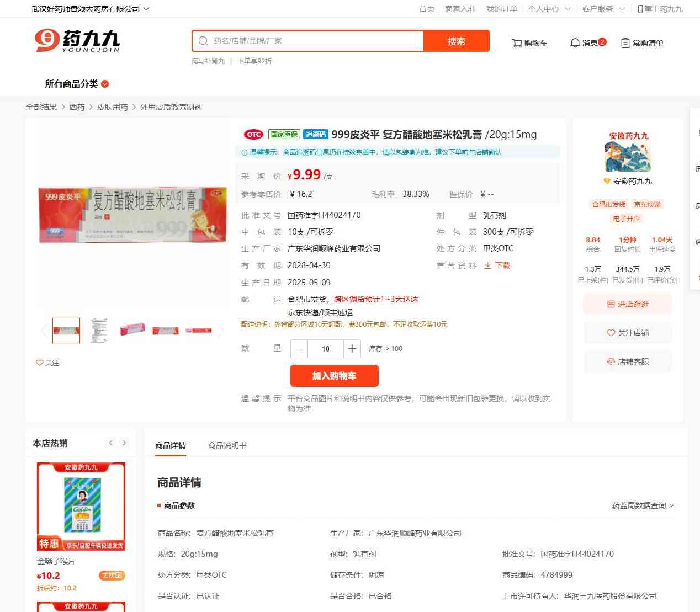The width and height of the screenshot is (700, 612).
Task: Open 药监局数据查询 link
Action: [643, 505]
